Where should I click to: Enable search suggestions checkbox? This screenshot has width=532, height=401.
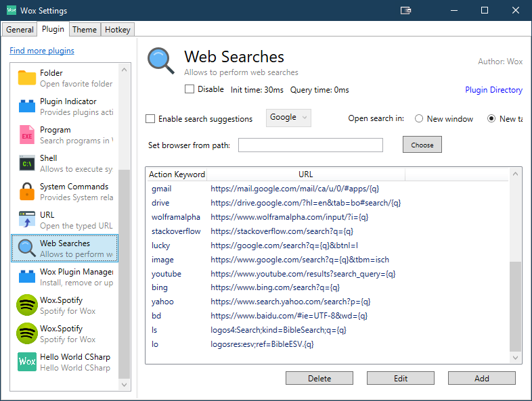(x=150, y=119)
